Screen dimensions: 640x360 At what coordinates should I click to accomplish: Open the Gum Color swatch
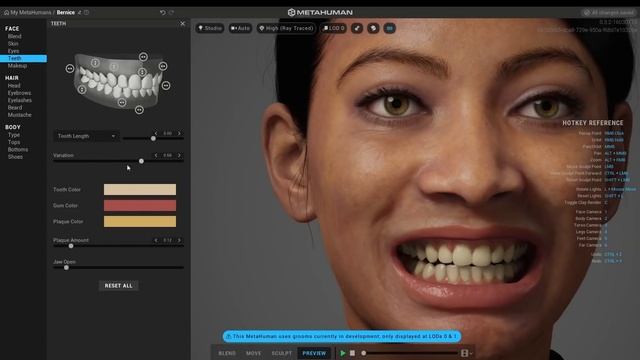pos(140,205)
